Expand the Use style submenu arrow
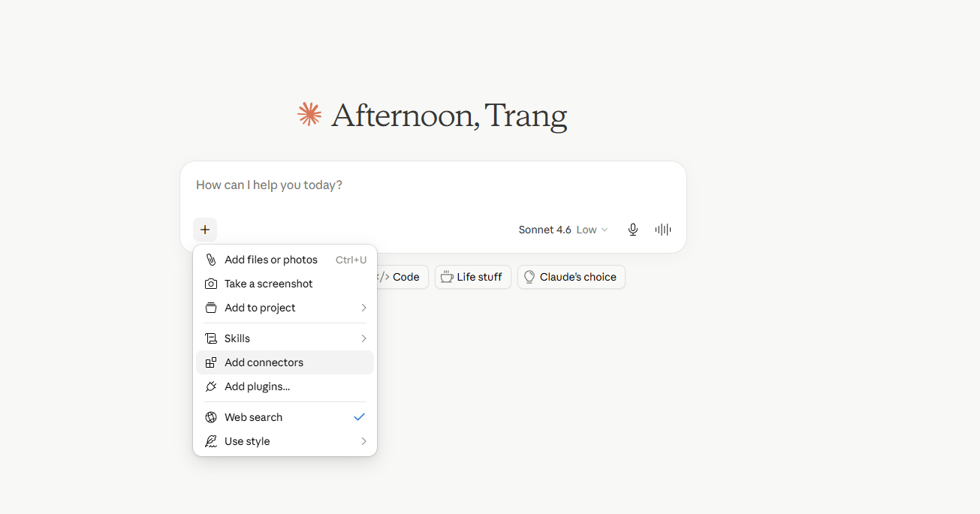The image size is (980, 514). (x=363, y=441)
